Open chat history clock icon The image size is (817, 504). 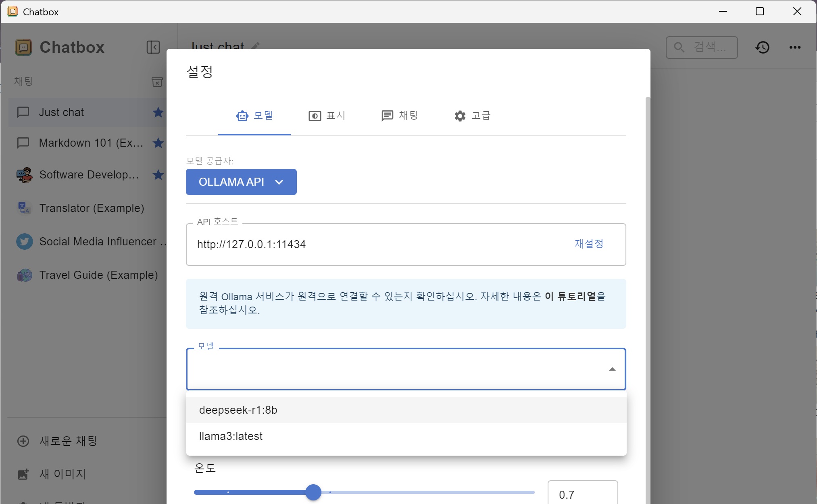click(x=762, y=48)
